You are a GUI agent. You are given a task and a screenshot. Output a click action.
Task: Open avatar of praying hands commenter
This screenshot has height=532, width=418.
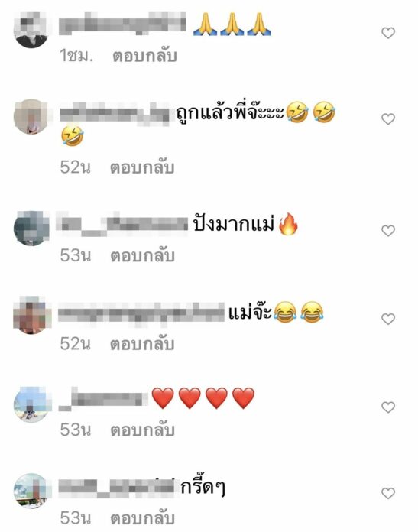31,31
